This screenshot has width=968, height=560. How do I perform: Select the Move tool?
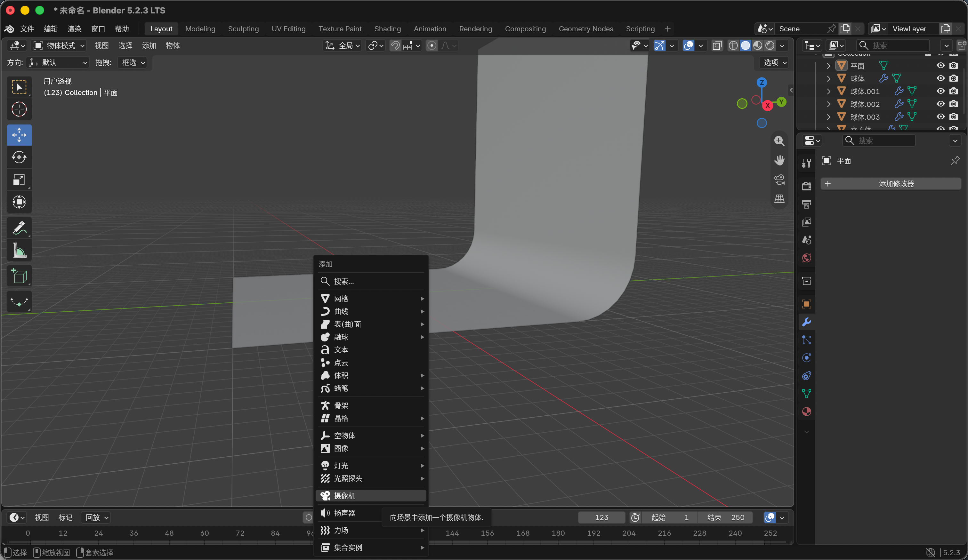(19, 135)
